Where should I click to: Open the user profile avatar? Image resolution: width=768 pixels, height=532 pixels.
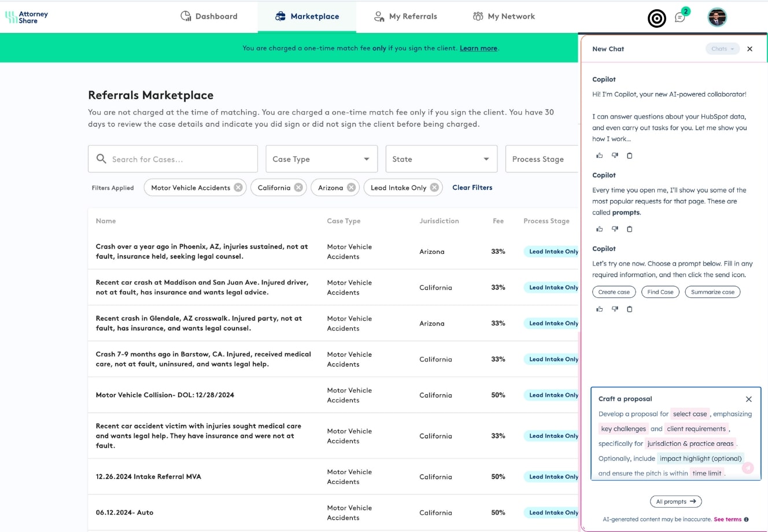pos(717,17)
